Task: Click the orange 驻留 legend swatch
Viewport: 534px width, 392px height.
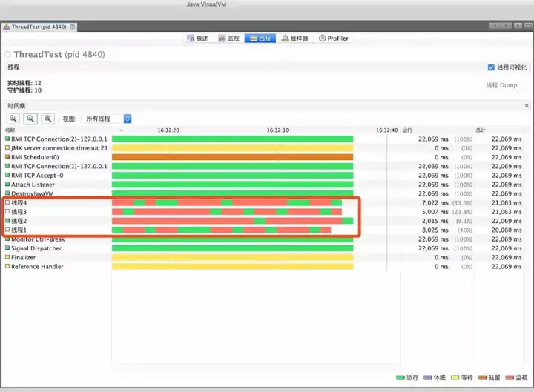Action: [482, 377]
